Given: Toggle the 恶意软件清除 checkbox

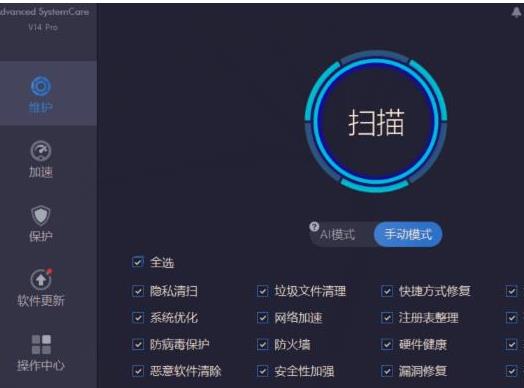Looking at the screenshot, I should pos(138,371).
